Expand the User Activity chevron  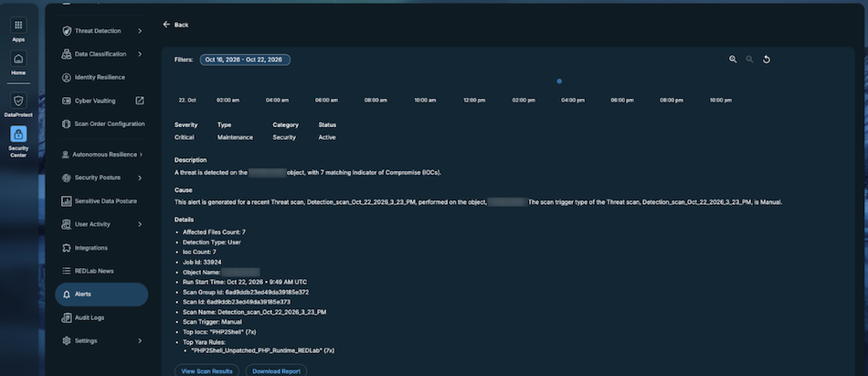pyautogui.click(x=140, y=225)
